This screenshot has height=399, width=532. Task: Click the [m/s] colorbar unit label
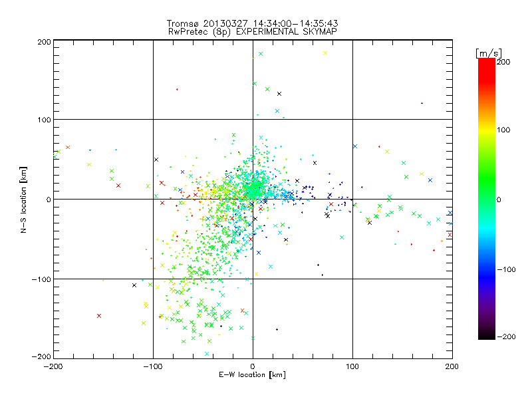point(489,53)
